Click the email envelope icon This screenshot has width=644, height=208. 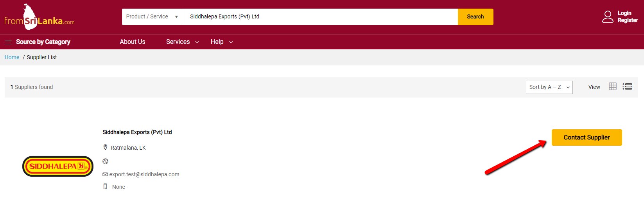click(x=105, y=174)
